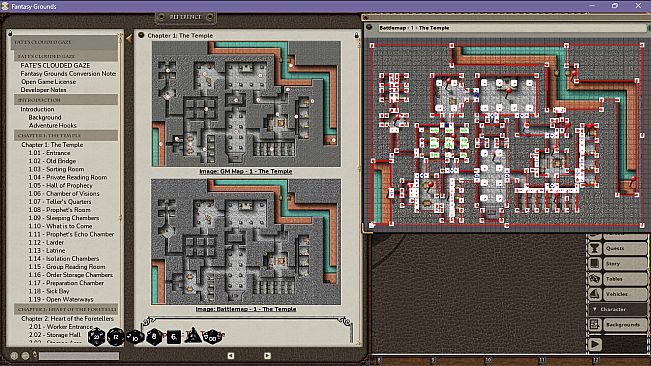Open the Vehicles list
The width and height of the screenshot is (651, 366).
624,294
